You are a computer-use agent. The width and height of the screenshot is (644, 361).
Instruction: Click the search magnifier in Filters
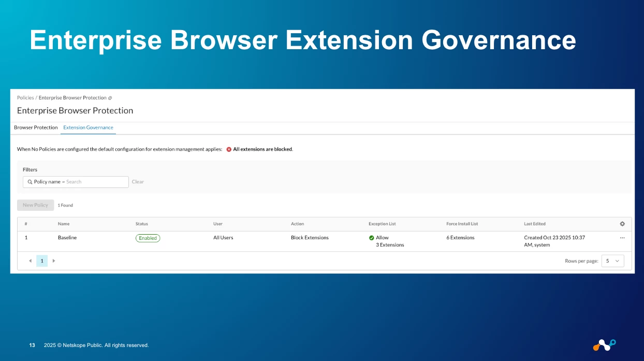(x=30, y=182)
